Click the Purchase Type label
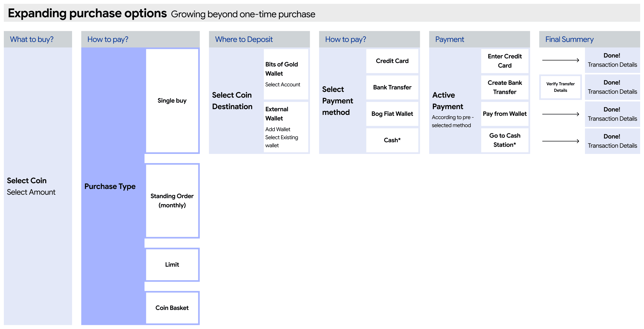The height and width of the screenshot is (329, 644). click(110, 186)
